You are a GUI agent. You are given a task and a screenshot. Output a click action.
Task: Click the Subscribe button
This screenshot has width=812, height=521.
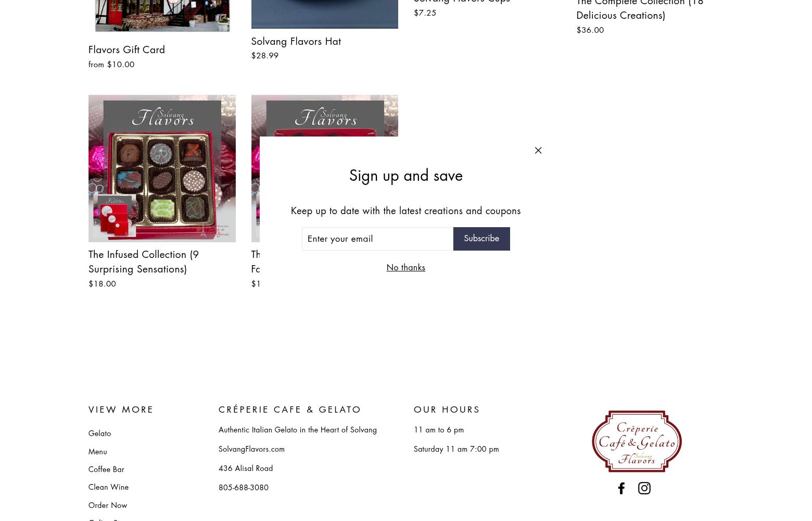481,239
